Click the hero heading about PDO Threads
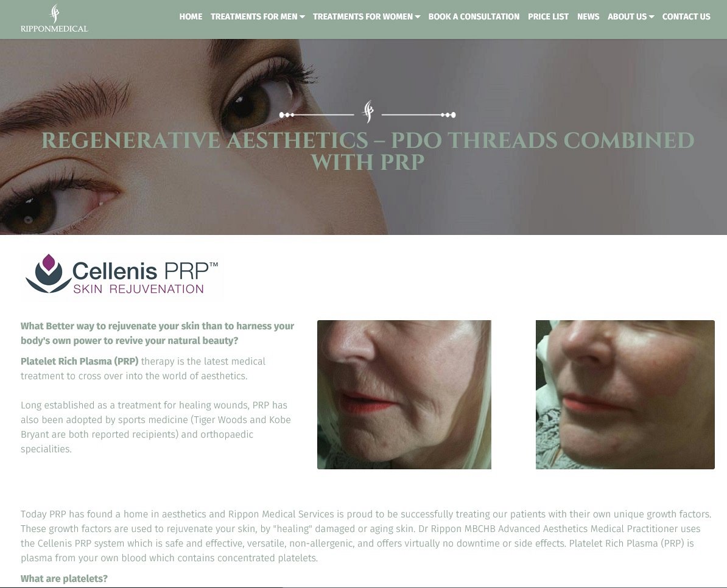 pos(368,151)
